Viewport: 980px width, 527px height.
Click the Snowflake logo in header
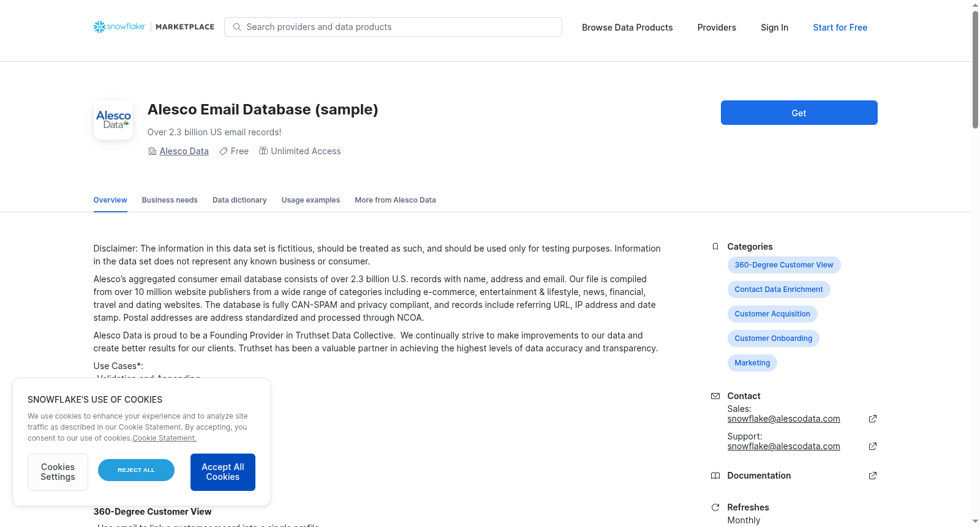(x=119, y=27)
